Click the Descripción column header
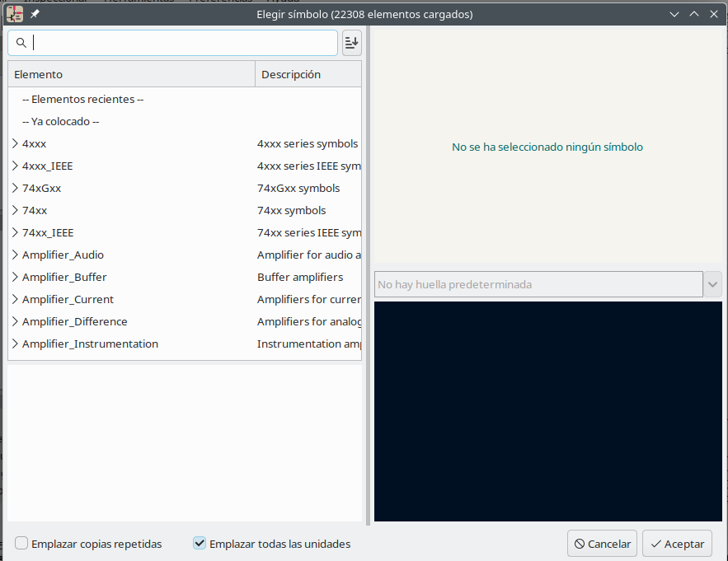Image resolution: width=728 pixels, height=561 pixels. coord(308,74)
